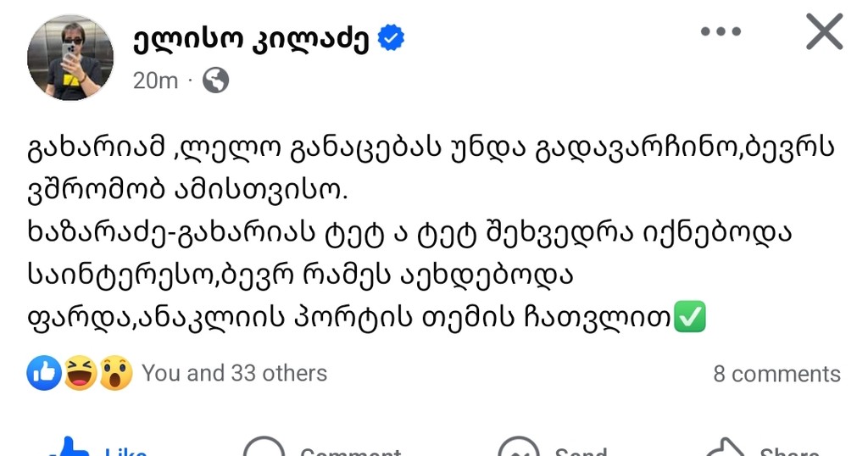Click the Send messenger icon
The image size is (868, 456).
(519, 449)
